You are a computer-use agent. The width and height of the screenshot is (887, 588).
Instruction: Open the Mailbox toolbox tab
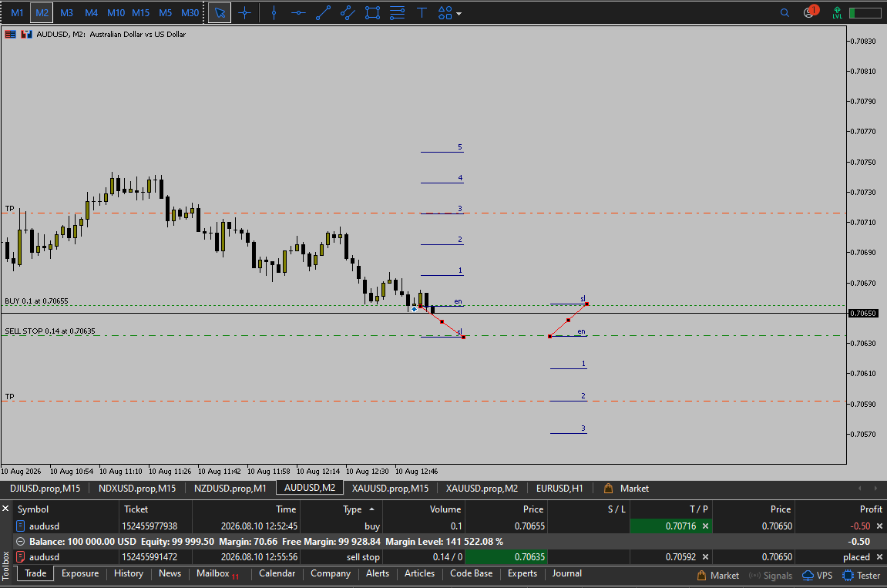coord(217,573)
